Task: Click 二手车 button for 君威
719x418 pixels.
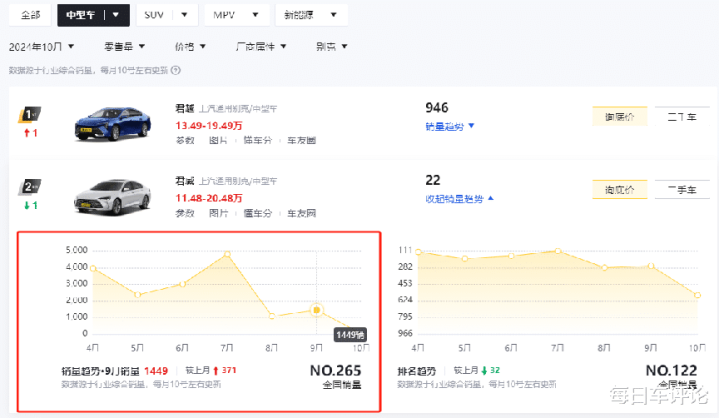Action: (682, 189)
